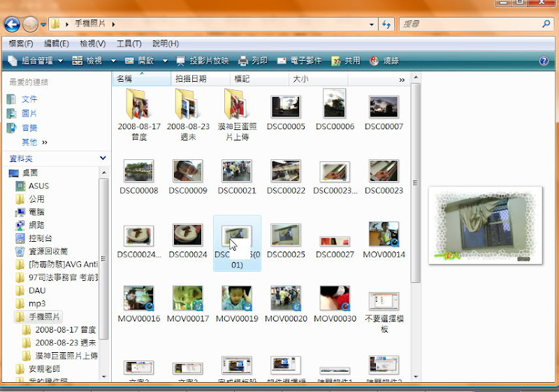This screenshot has height=392, width=559.
Task: Open the 說明(H) menu
Action: pyautogui.click(x=166, y=43)
